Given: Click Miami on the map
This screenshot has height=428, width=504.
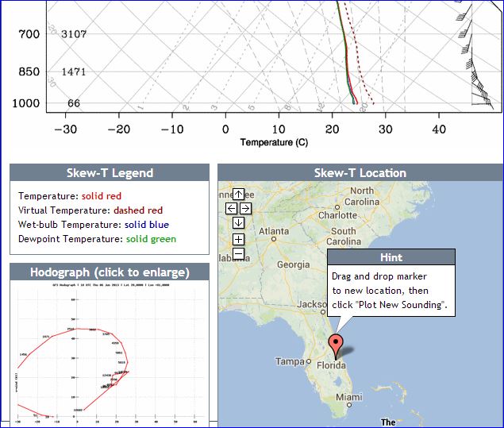Looking at the screenshot, I should click(x=349, y=397).
